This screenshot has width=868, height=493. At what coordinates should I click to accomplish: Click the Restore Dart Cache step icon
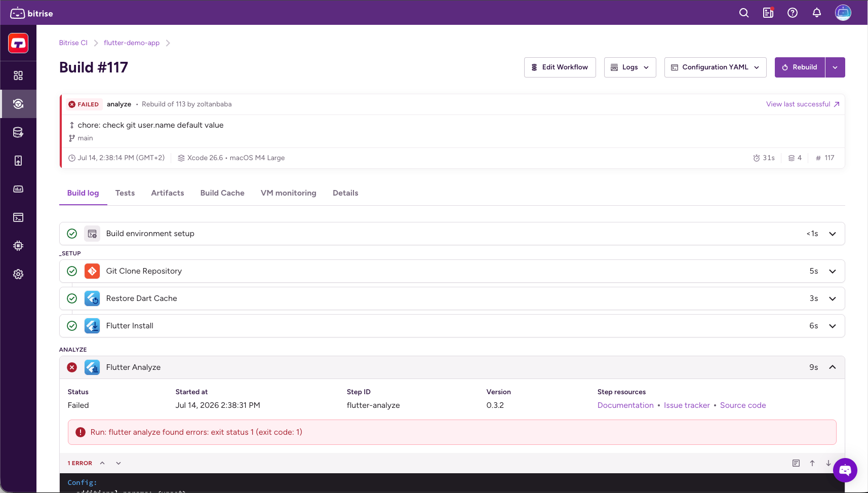tap(92, 298)
